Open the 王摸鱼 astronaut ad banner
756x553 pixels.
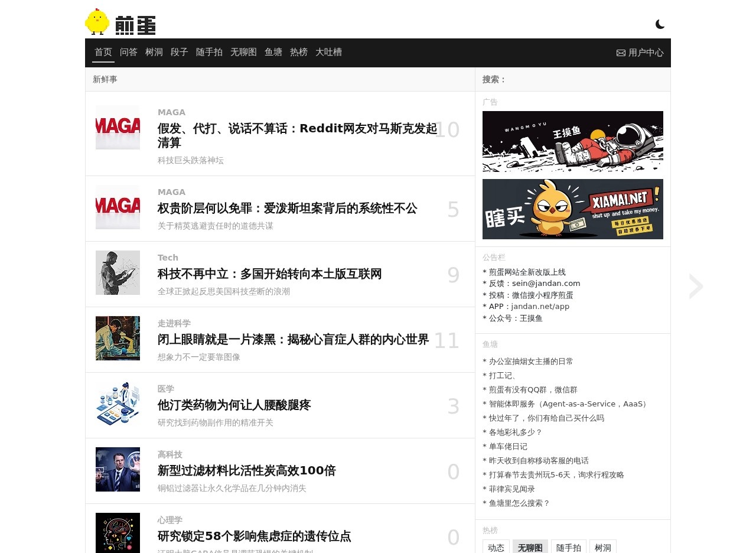pos(572,142)
